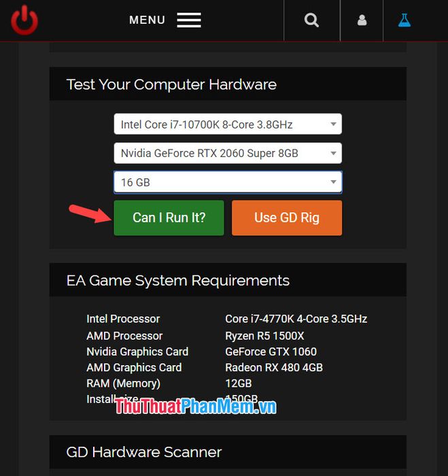Click the orange Use GD Rig button
This screenshot has width=448, height=476.
[x=287, y=218]
